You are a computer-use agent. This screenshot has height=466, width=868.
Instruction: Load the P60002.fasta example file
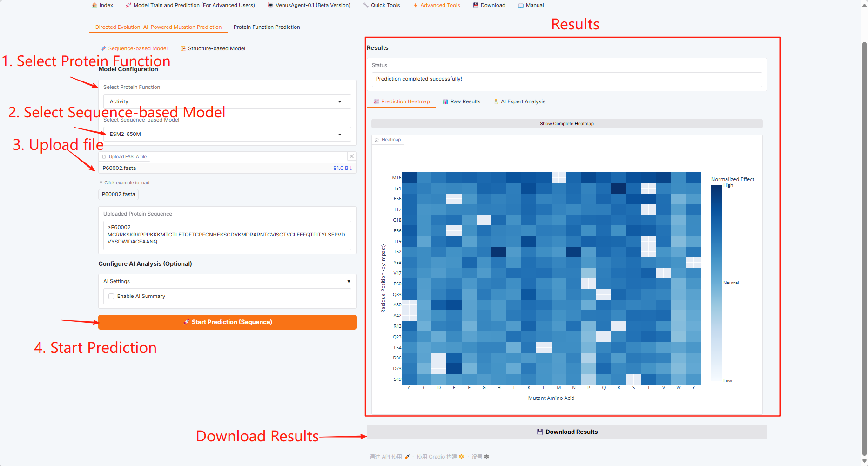tap(119, 194)
